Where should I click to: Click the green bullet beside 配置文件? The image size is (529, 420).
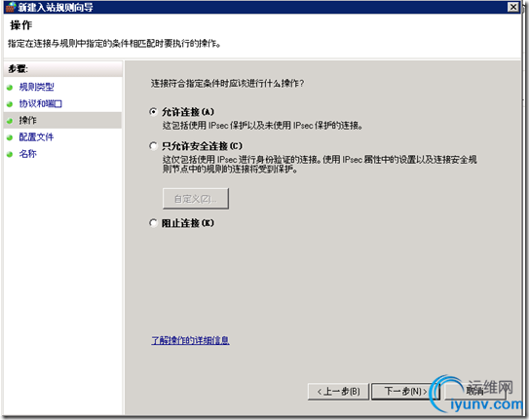pyautogui.click(x=10, y=137)
